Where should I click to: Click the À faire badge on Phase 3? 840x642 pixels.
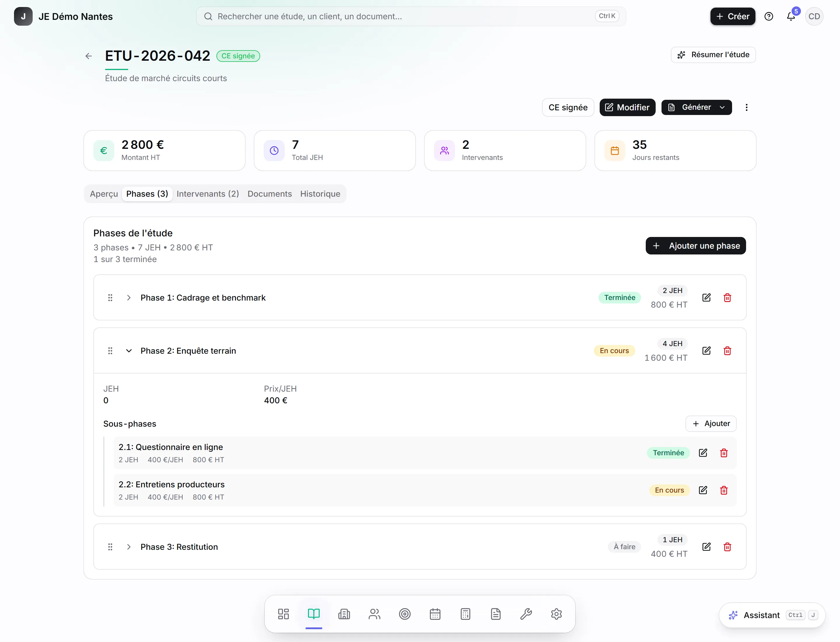[624, 547]
